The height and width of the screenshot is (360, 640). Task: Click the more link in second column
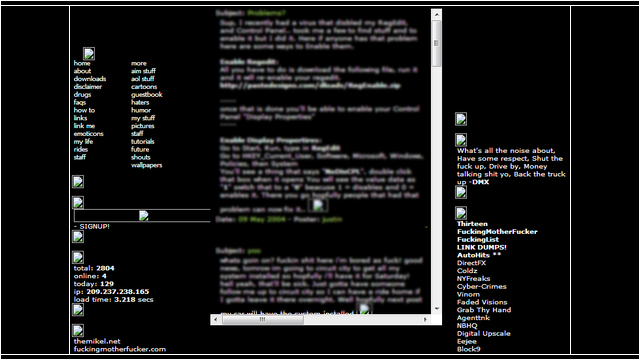click(139, 63)
